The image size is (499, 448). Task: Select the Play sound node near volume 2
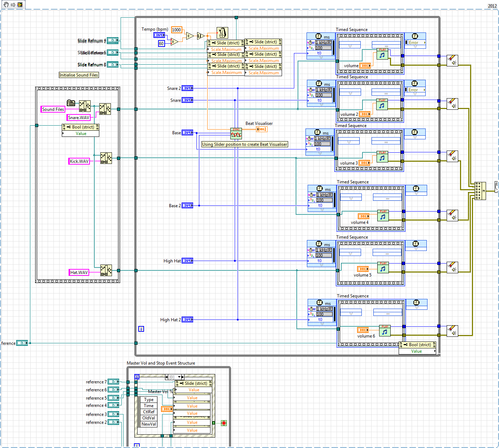[x=382, y=105]
